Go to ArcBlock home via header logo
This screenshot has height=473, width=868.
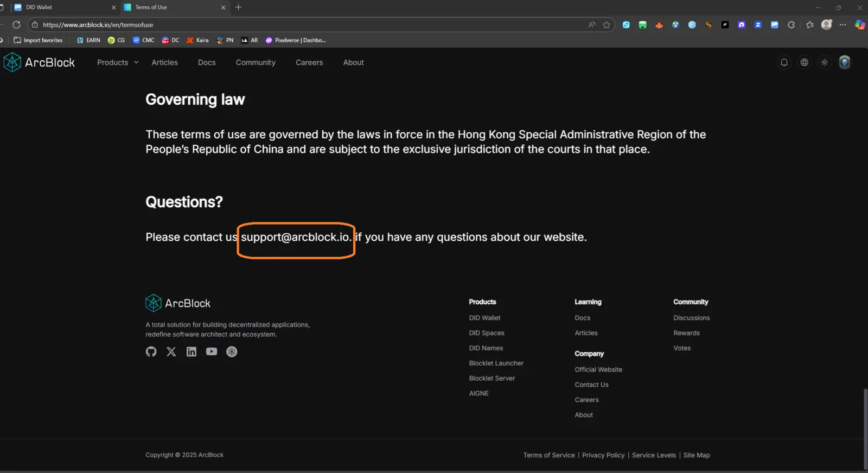[x=39, y=62]
